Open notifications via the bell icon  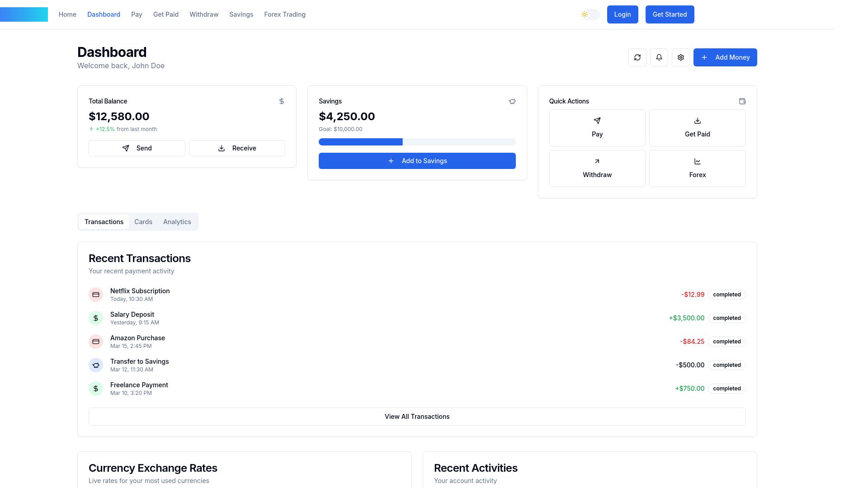point(659,57)
